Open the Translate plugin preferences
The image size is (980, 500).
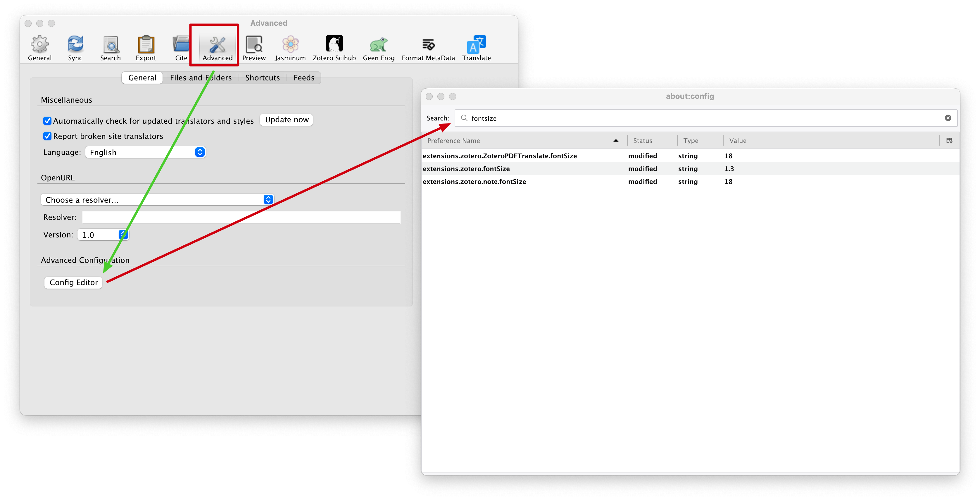[x=476, y=48]
